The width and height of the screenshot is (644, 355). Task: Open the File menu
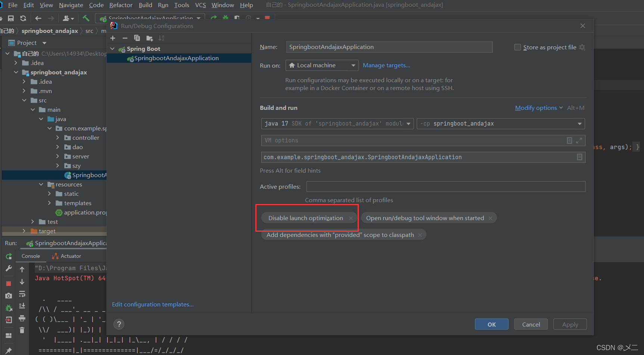click(x=12, y=5)
